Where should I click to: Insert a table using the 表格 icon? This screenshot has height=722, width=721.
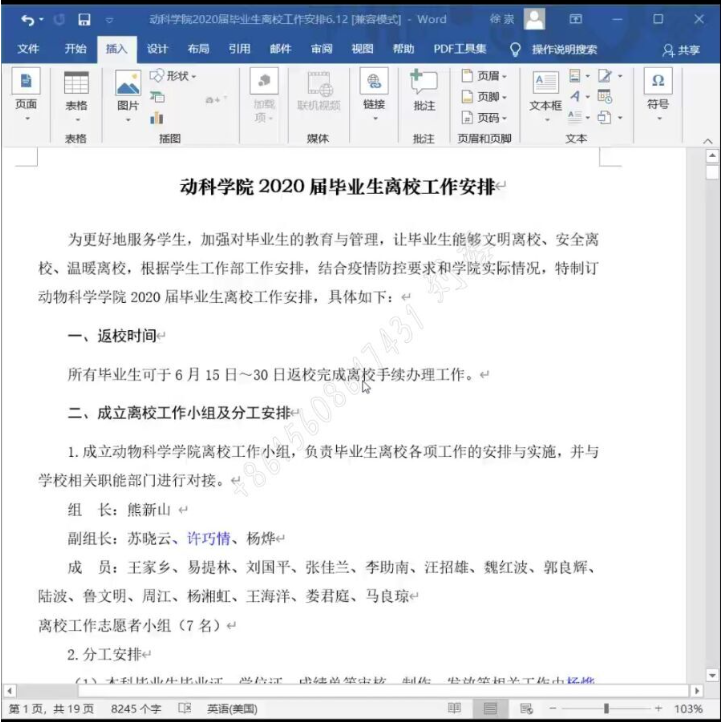76,91
